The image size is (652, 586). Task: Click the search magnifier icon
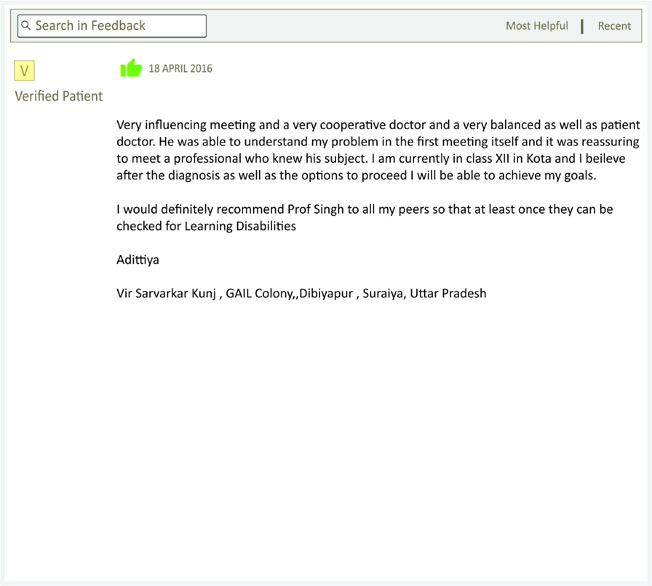[26, 26]
